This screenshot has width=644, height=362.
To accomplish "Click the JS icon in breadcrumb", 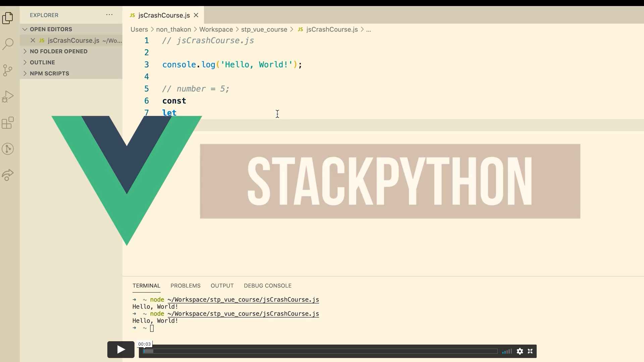I will pos(301,29).
